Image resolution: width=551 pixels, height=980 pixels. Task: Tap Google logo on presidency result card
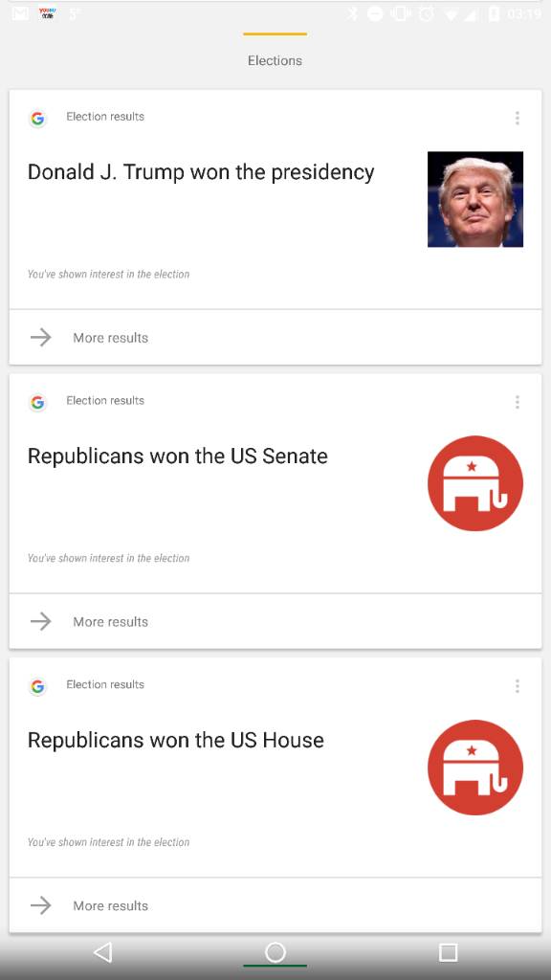click(38, 118)
